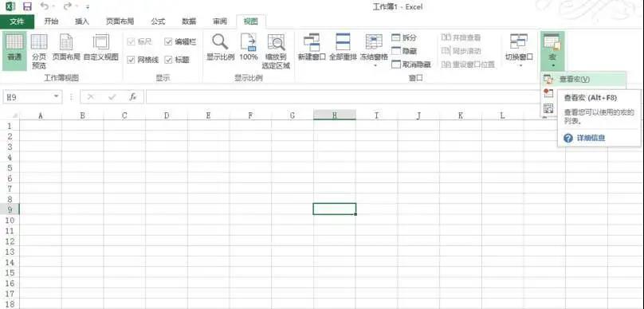Viewport: 644px width, 309px height.
Task: Open the 文件 File tab
Action: point(17,22)
